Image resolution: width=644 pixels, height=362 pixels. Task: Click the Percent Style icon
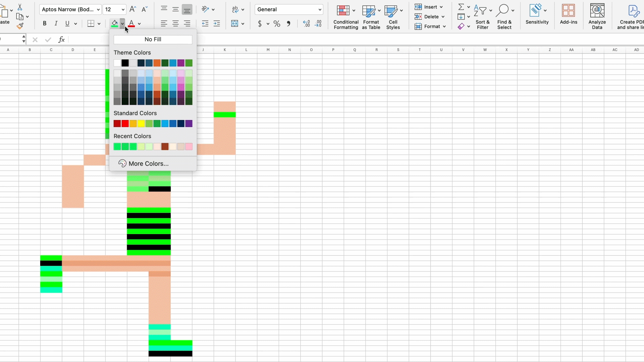277,23
